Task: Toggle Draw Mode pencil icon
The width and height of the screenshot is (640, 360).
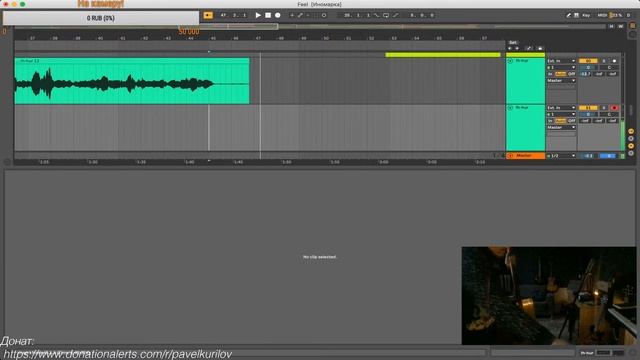Action: 568,15
